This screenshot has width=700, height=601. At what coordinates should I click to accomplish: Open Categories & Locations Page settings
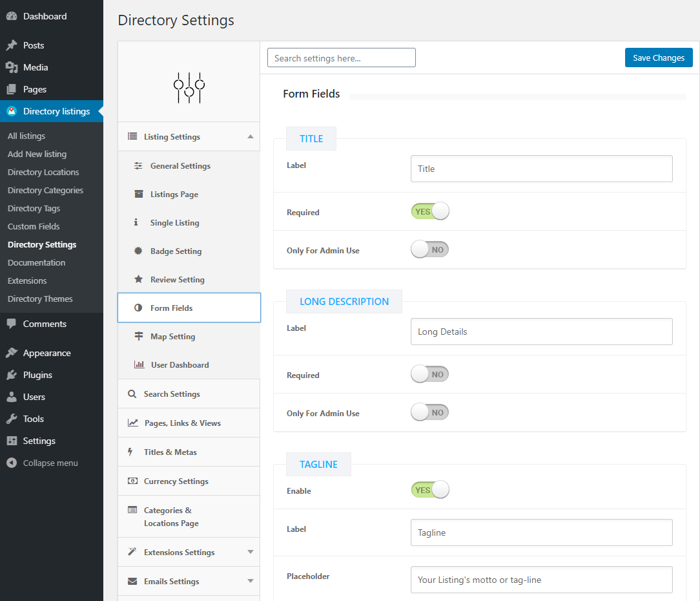[x=189, y=516]
